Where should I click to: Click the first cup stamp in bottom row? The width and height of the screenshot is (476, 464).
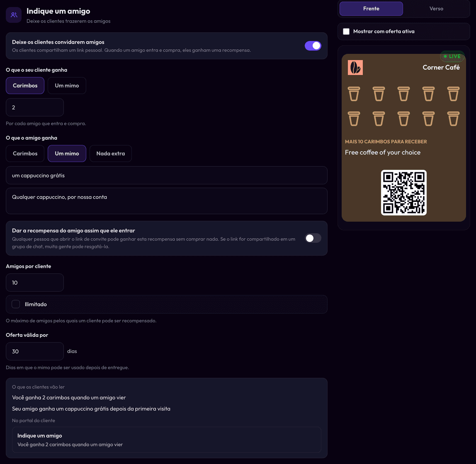pos(354,118)
